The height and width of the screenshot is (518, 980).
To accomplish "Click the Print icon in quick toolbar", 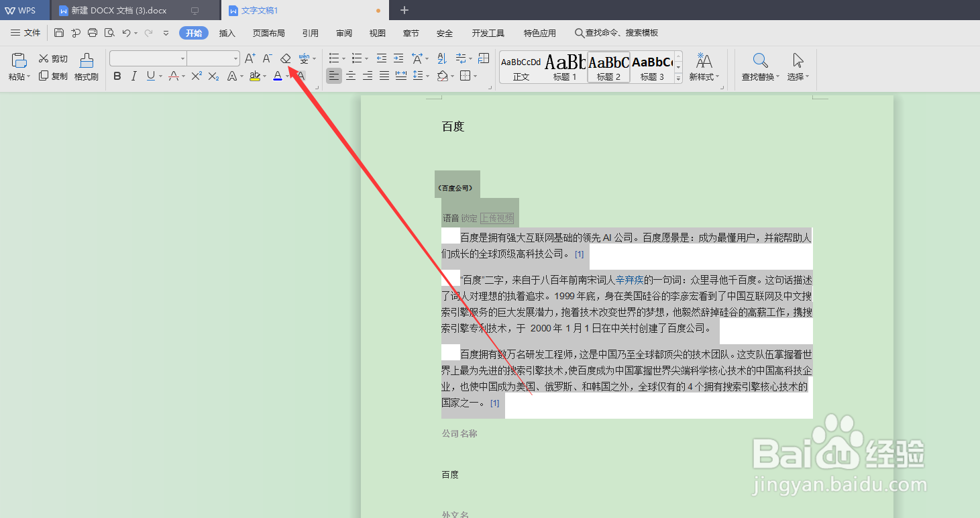I will point(93,33).
